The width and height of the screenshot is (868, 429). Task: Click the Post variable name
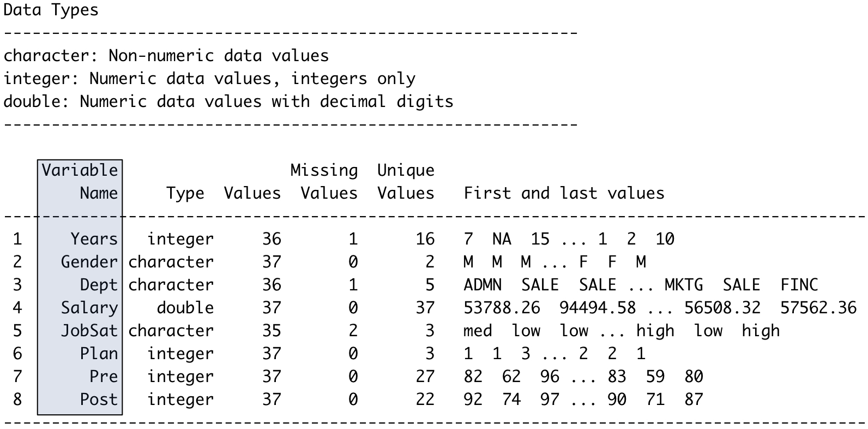pyautogui.click(x=99, y=400)
